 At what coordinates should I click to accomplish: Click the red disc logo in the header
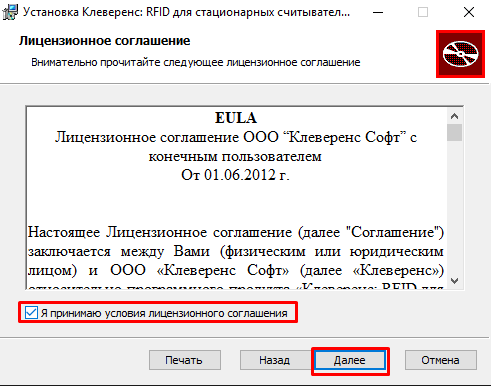(x=460, y=54)
